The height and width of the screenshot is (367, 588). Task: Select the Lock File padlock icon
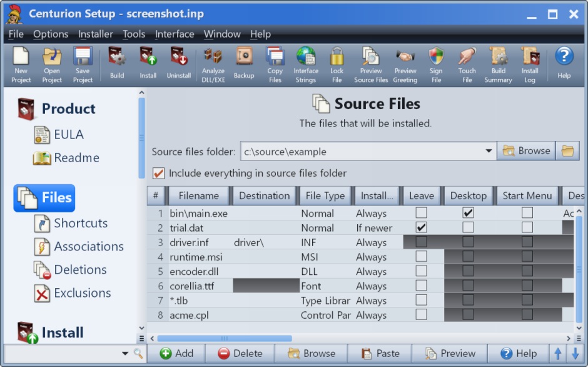(x=337, y=58)
